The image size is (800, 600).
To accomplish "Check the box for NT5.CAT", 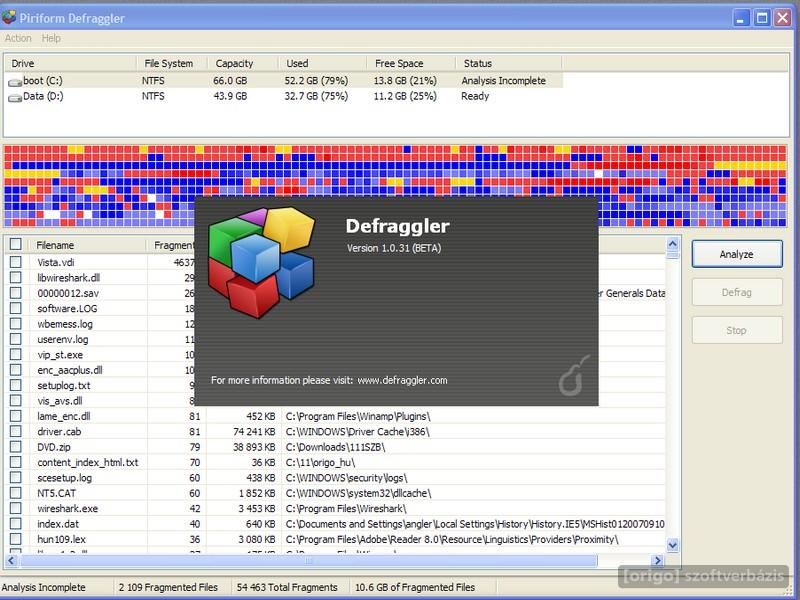I will point(16,492).
